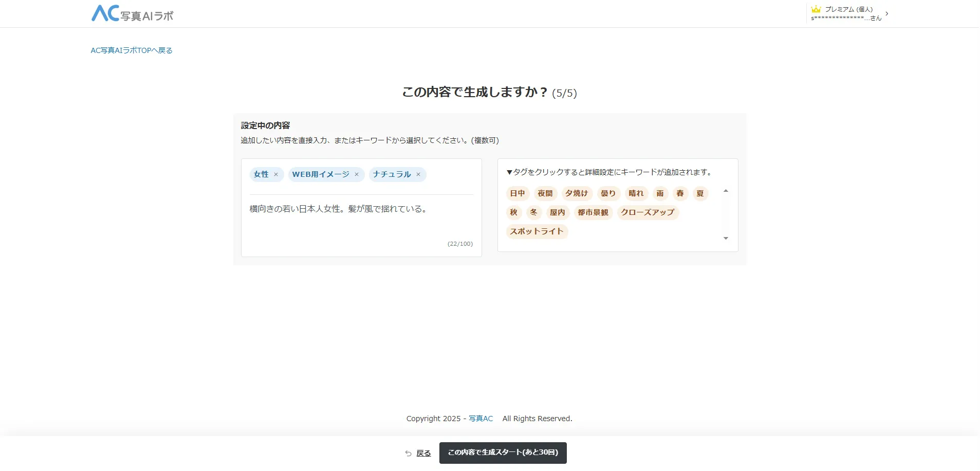Click the この内容で生成しますか？ title
The image size is (980, 471).
(475, 92)
